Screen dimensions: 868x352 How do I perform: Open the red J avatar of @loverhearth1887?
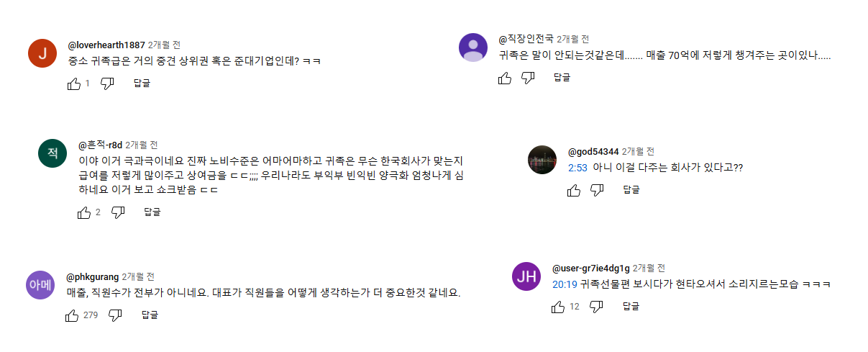(42, 53)
